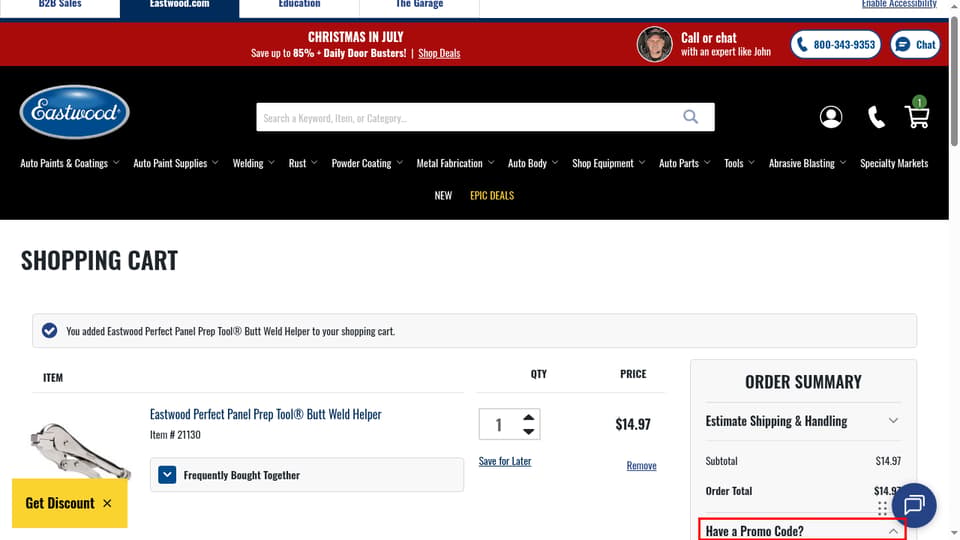The height and width of the screenshot is (540, 960).
Task: Expand Frequently Bought Together section
Action: (x=307, y=474)
